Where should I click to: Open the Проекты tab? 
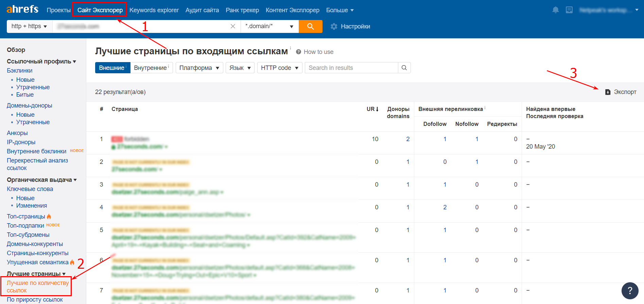click(59, 10)
